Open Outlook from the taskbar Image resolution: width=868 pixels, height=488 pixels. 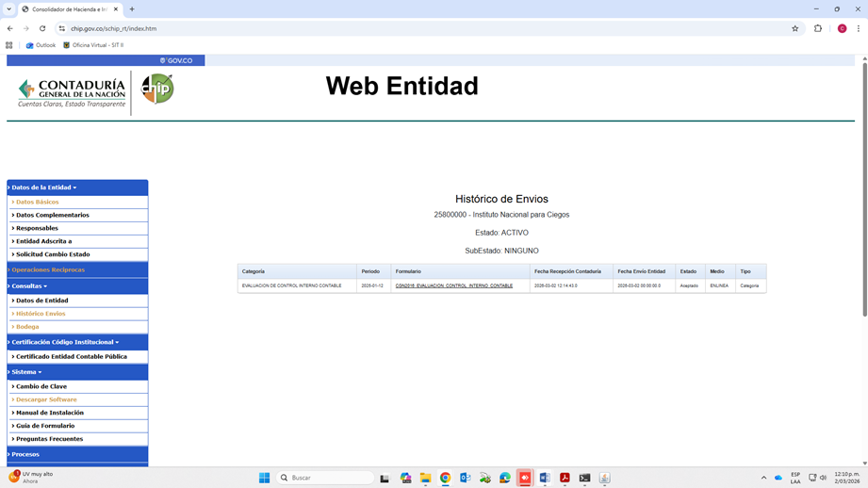[x=465, y=478]
